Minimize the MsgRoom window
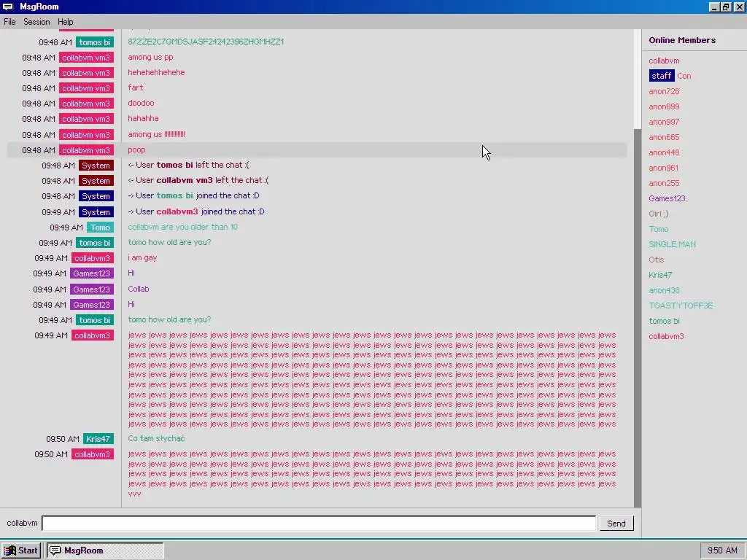Screen dimensions: 747x560 [x=714, y=7]
